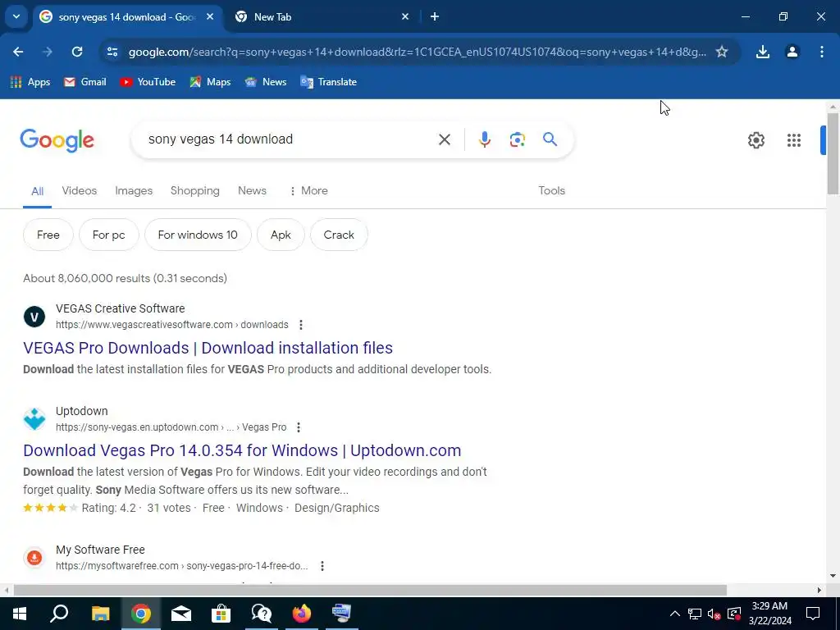This screenshot has width=840, height=630.
Task: Click VEGAS Creative Software site icon
Action: coord(34,317)
